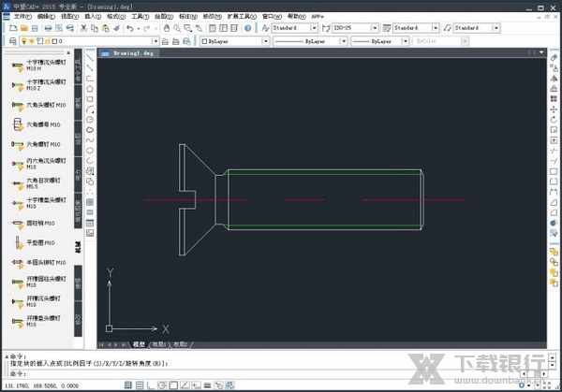Click the Move tool in modify toolbar
The image size is (562, 392).
554,109
